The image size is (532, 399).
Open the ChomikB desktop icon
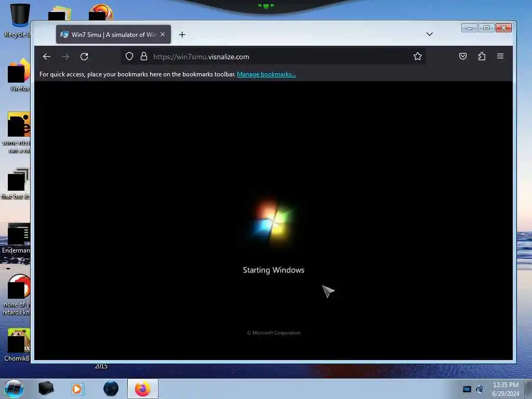pos(17,345)
